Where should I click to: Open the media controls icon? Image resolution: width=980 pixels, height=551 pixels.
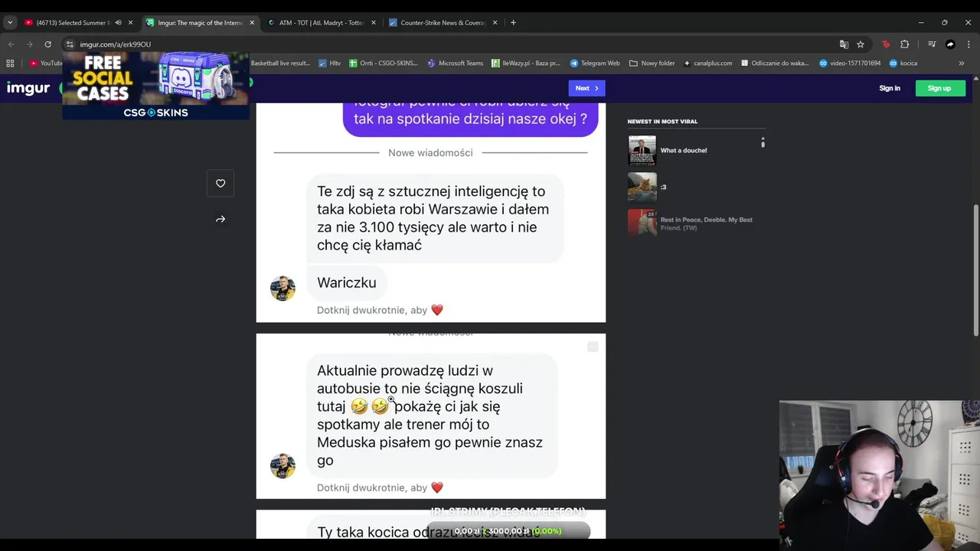pos(932,44)
